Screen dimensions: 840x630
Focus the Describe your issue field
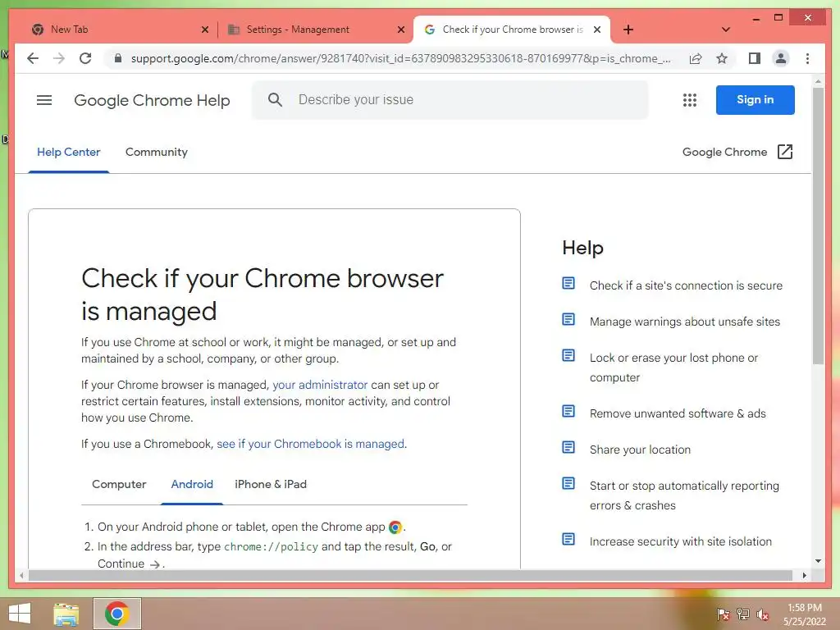(x=450, y=99)
